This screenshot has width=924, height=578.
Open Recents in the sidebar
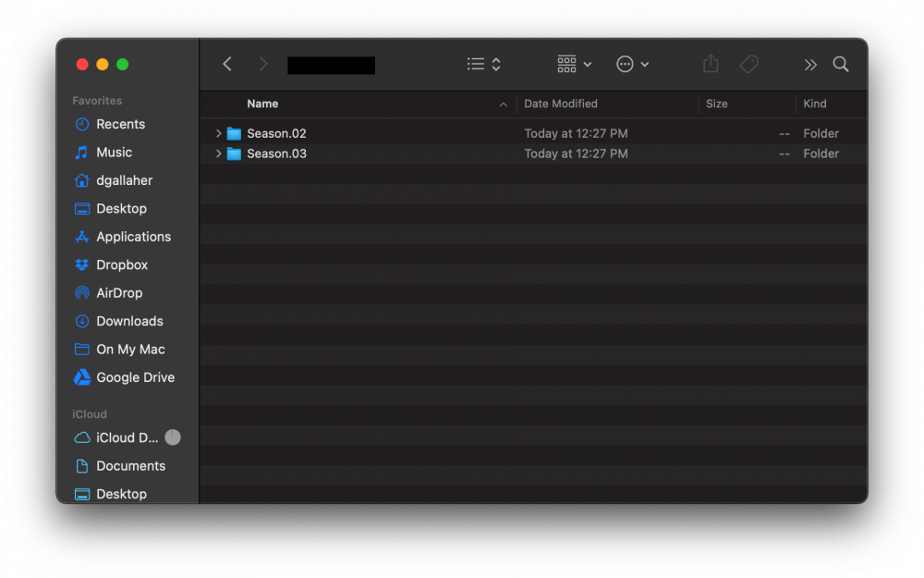pos(120,124)
